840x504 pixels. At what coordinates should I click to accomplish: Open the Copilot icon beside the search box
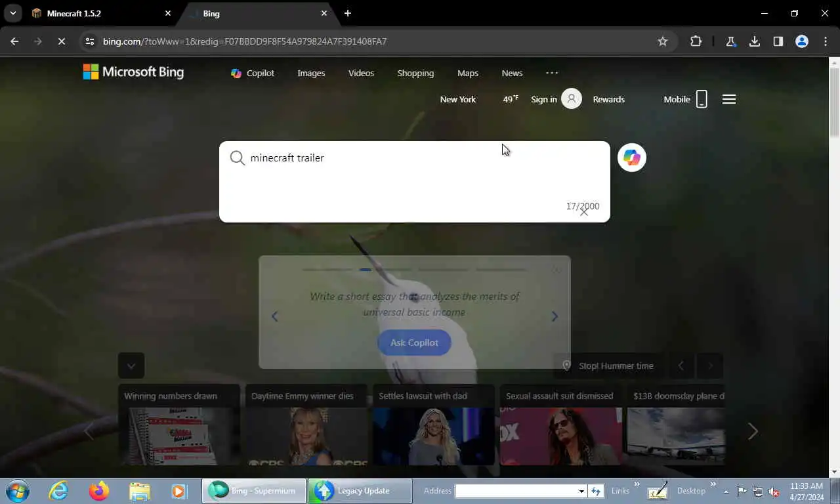click(632, 157)
